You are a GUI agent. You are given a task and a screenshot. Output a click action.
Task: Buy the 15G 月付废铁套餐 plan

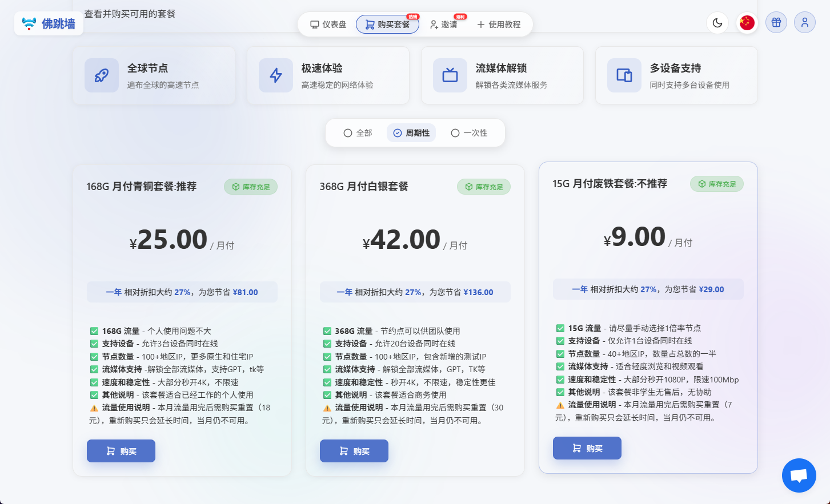click(x=587, y=448)
